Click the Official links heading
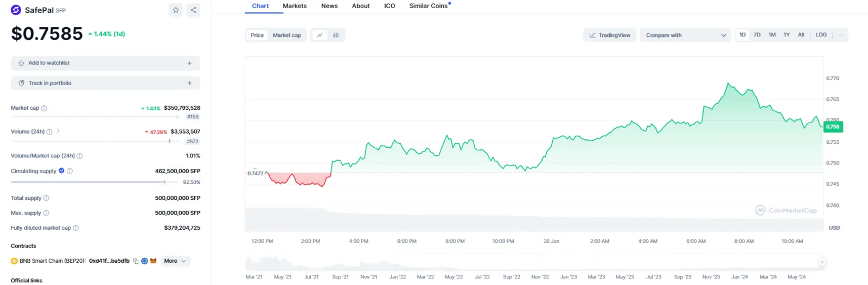The height and width of the screenshot is (285, 868). [x=27, y=281]
